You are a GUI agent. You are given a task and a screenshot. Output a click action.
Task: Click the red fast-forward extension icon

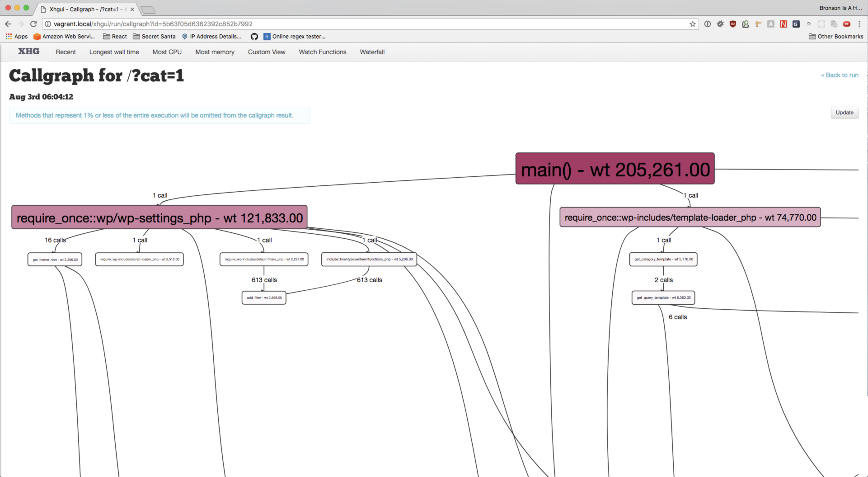(847, 24)
